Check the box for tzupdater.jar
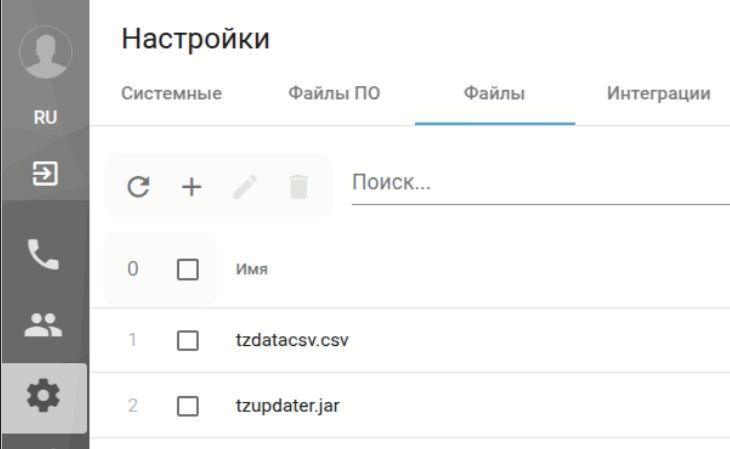This screenshot has height=449, width=730. tap(188, 406)
